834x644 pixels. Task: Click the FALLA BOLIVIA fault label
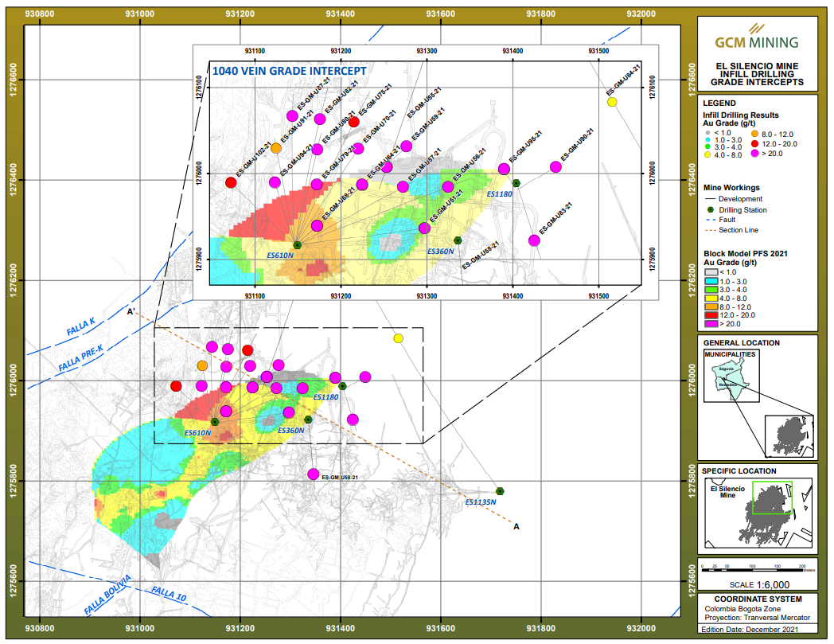pyautogui.click(x=106, y=596)
